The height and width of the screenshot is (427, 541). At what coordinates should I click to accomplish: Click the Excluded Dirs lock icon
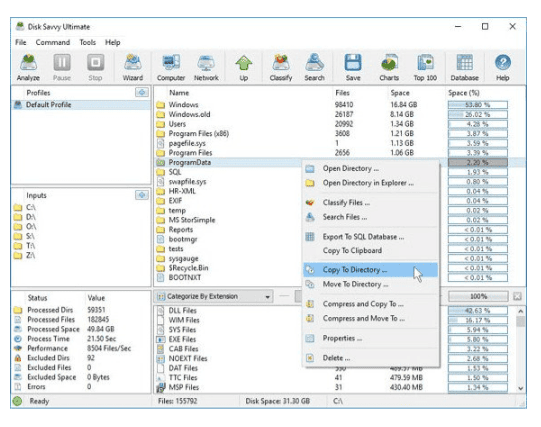[x=18, y=358]
